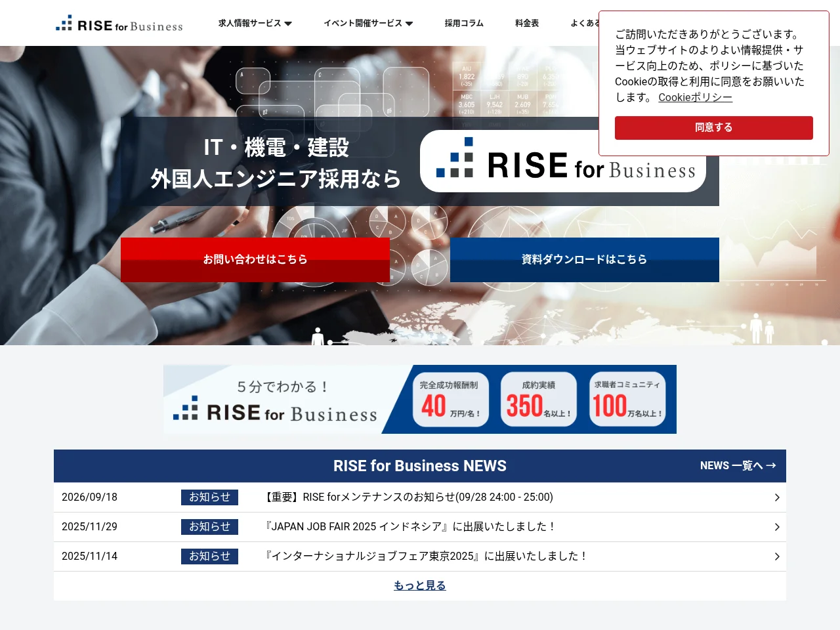
Task: Click the RISE for Business header logo
Action: 119,24
